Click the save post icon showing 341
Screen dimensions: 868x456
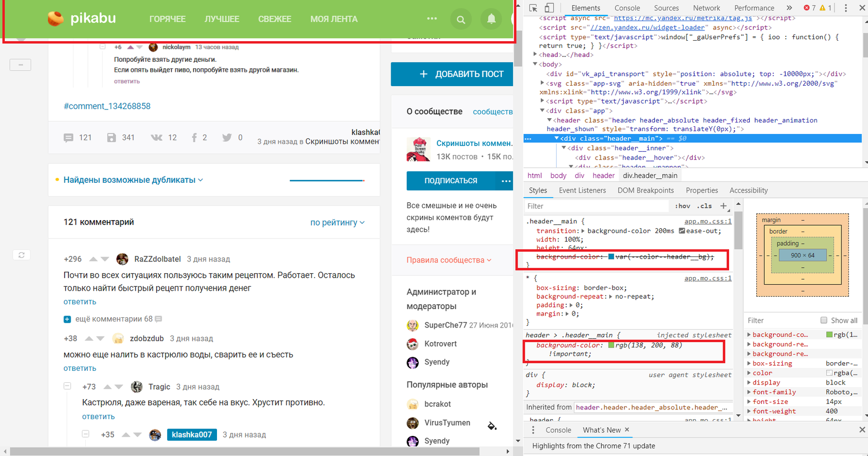click(x=112, y=138)
